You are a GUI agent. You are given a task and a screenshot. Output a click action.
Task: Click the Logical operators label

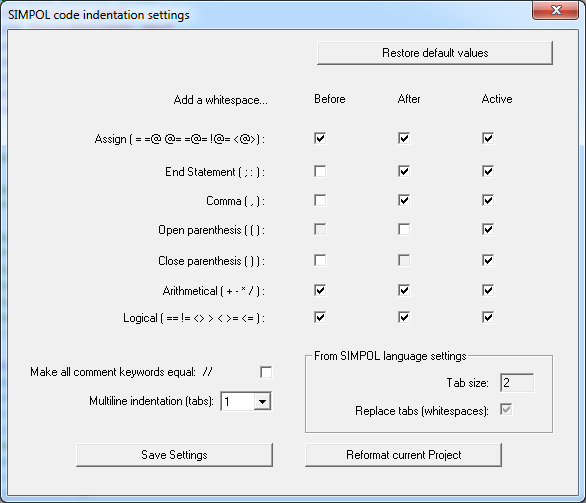[194, 318]
